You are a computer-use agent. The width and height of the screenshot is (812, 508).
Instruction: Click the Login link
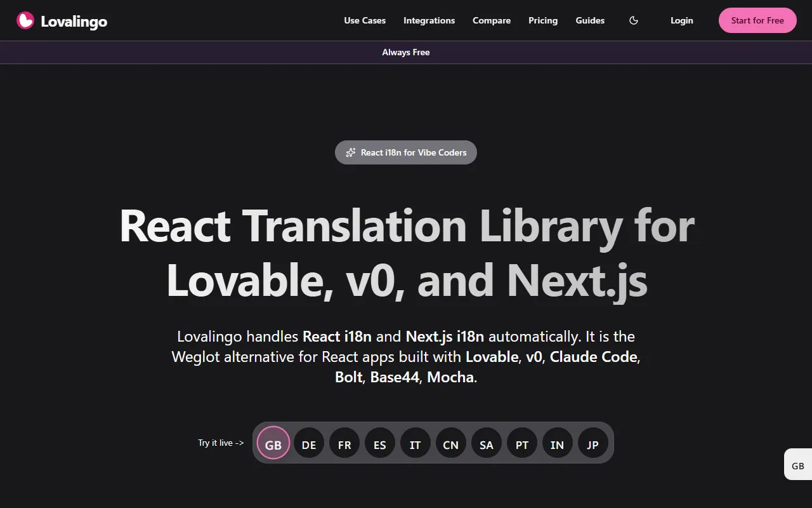pyautogui.click(x=681, y=20)
